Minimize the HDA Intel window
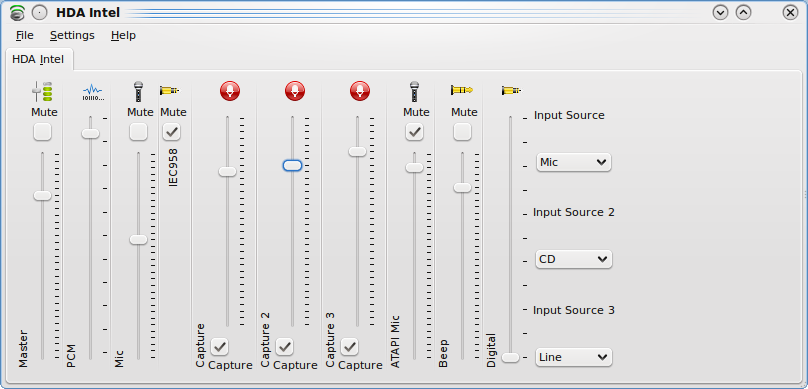Screen dimensions: 808x389 point(720,12)
